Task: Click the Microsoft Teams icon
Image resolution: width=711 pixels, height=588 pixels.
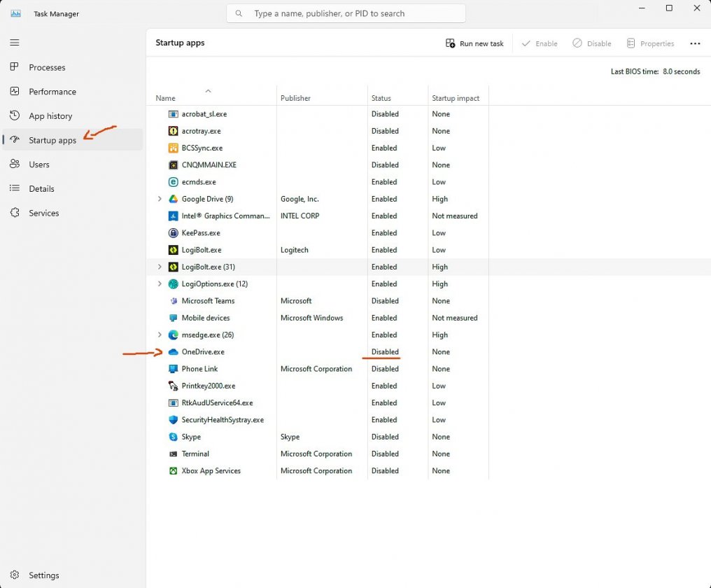Action: pos(174,301)
